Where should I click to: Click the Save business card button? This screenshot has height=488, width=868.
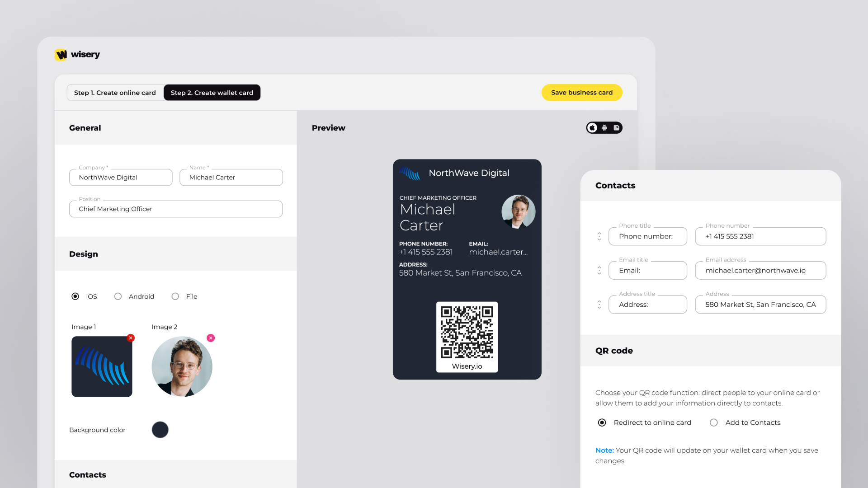pyautogui.click(x=582, y=92)
